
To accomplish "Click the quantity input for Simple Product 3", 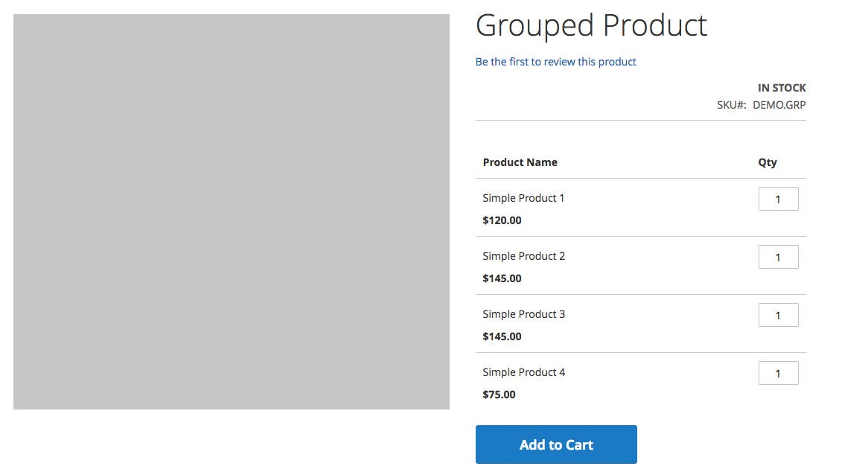I will (x=779, y=315).
